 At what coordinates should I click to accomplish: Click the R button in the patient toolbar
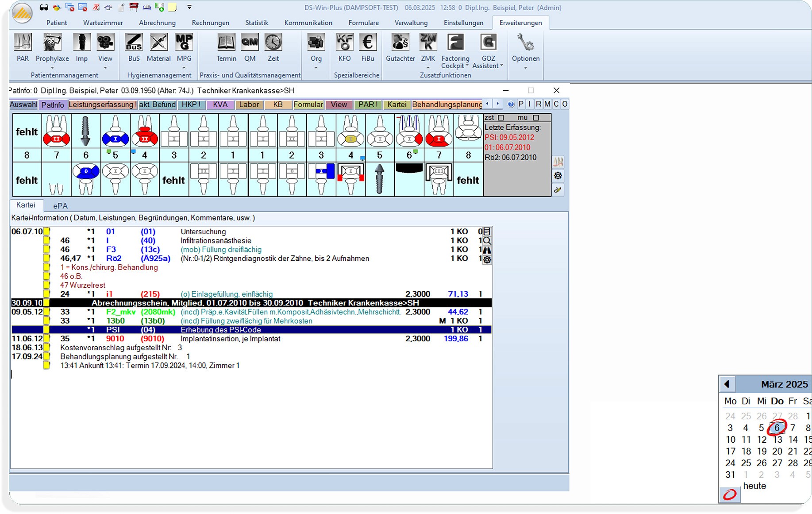pyautogui.click(x=539, y=104)
